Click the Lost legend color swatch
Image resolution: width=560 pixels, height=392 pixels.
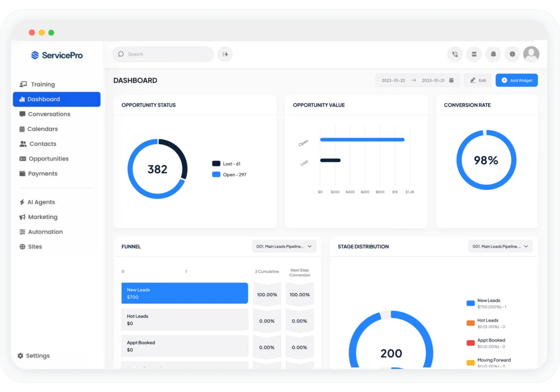216,164
